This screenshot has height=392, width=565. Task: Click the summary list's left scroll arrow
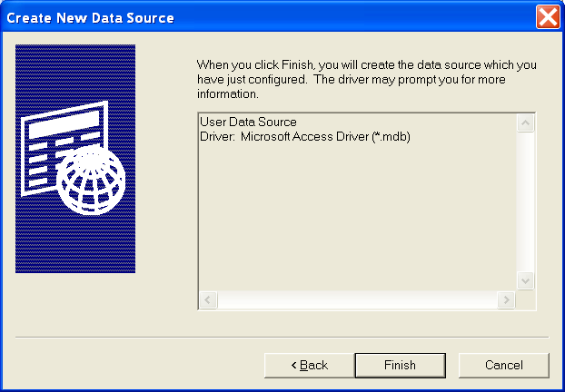point(208,299)
